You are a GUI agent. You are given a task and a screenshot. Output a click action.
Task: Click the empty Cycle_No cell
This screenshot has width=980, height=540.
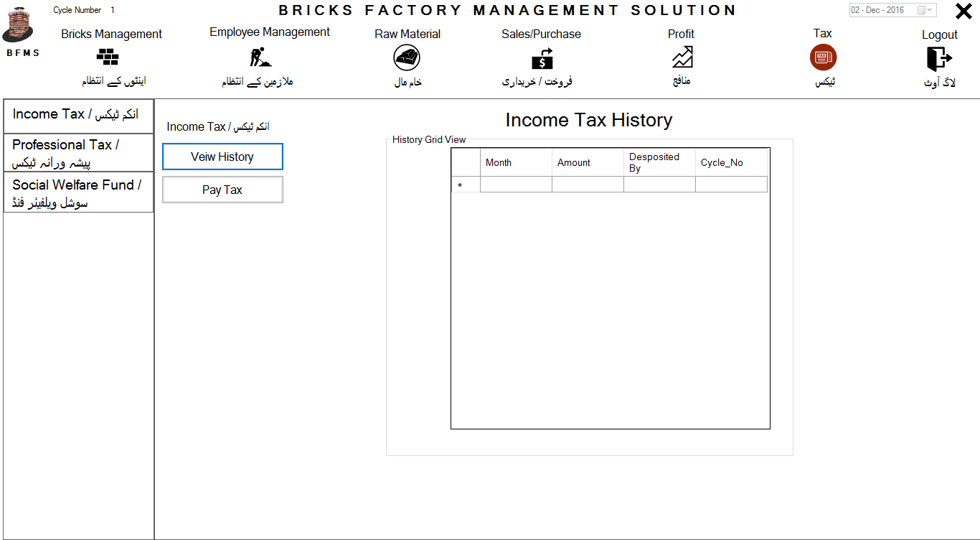coord(731,185)
